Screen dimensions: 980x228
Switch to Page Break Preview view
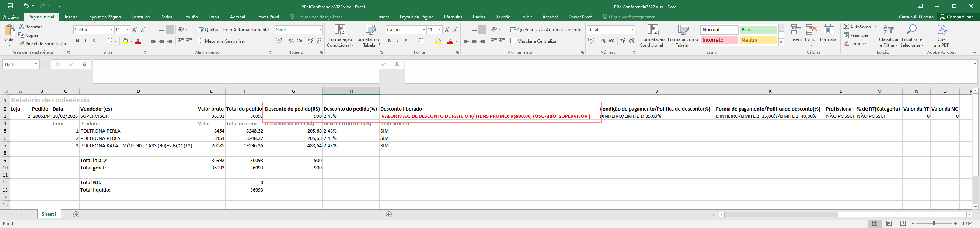click(x=904, y=224)
